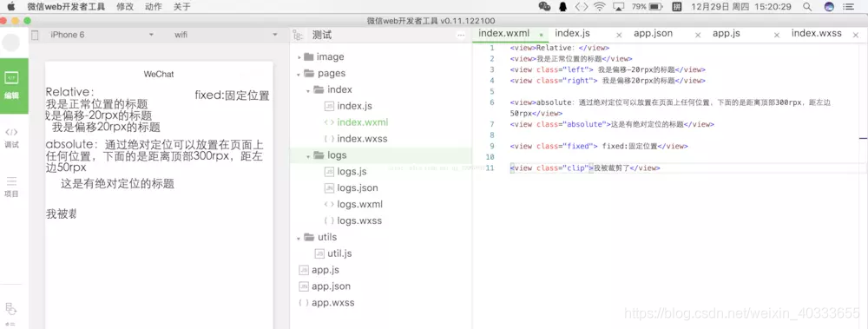Click the JS icon beside util.js
Viewport: 868px width, 329px height.
(319, 253)
